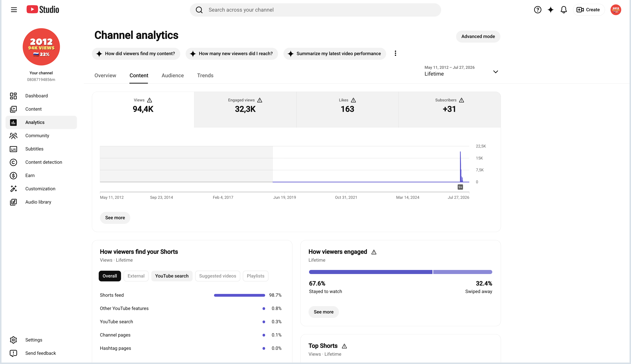Image resolution: width=631 pixels, height=364 pixels.
Task: Open the notifications bell
Action: [563, 10]
